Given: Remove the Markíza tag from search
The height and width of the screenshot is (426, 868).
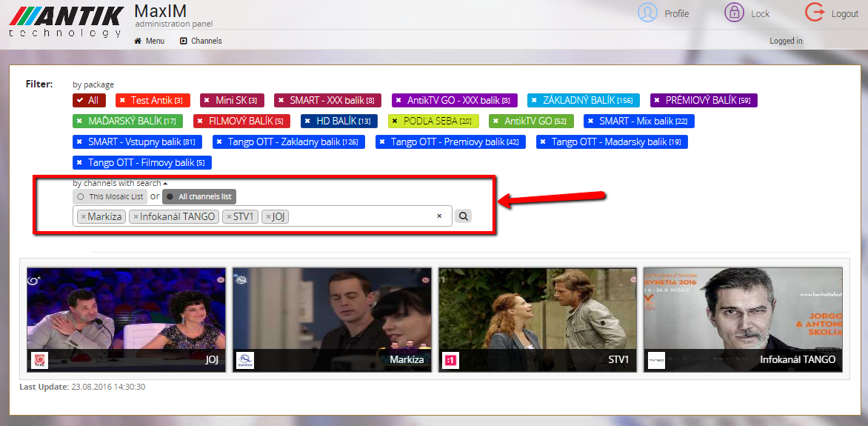Looking at the screenshot, I should click(x=83, y=216).
